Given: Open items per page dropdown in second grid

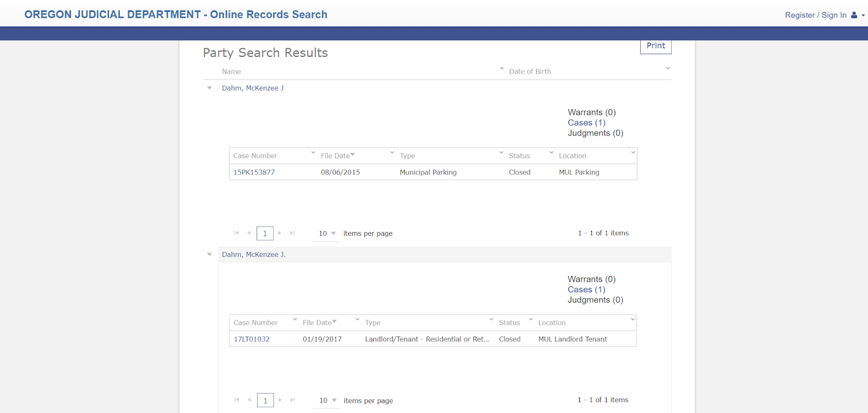Looking at the screenshot, I should click(x=334, y=400).
